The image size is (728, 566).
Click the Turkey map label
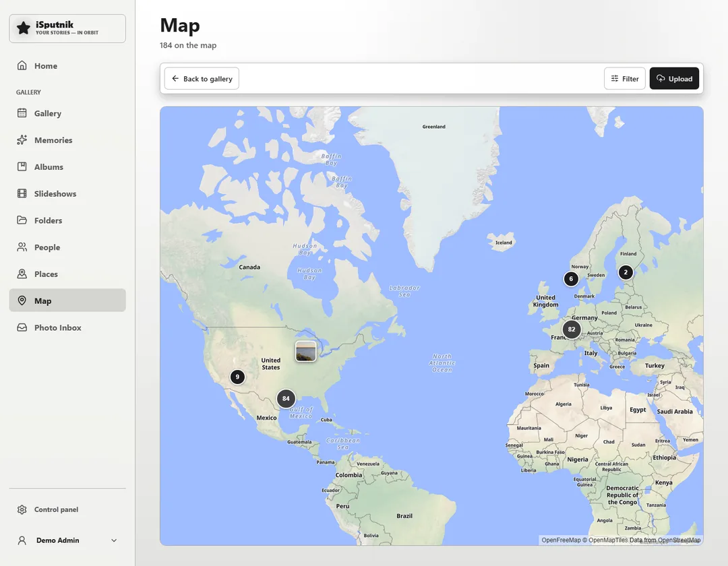click(x=655, y=366)
